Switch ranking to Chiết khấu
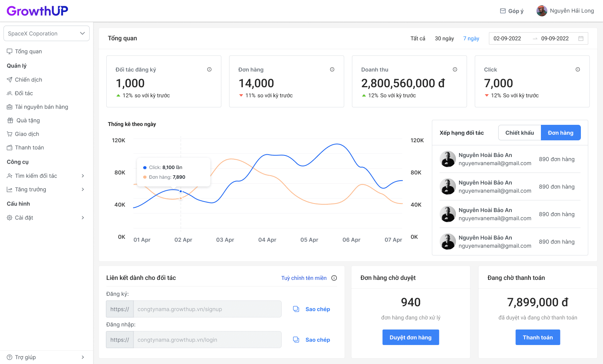 [x=519, y=133]
